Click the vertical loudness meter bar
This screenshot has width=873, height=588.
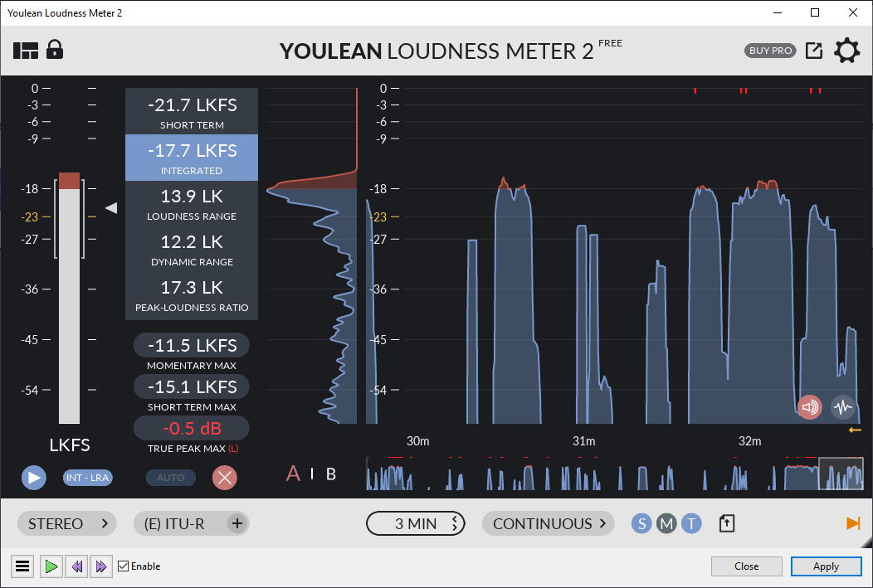tap(70, 299)
